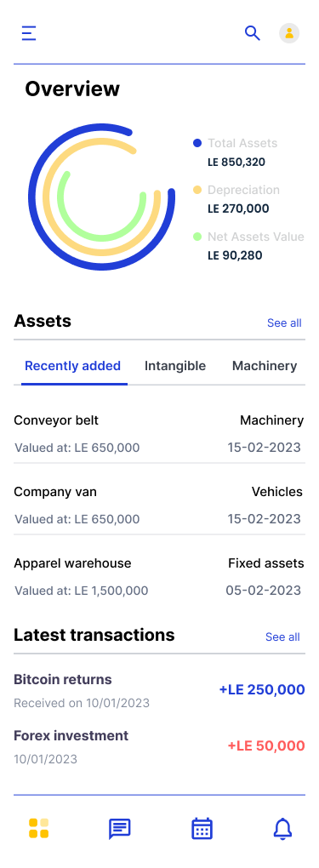Click the Fixed assets category label
This screenshot has height=868, width=319.
click(265, 563)
